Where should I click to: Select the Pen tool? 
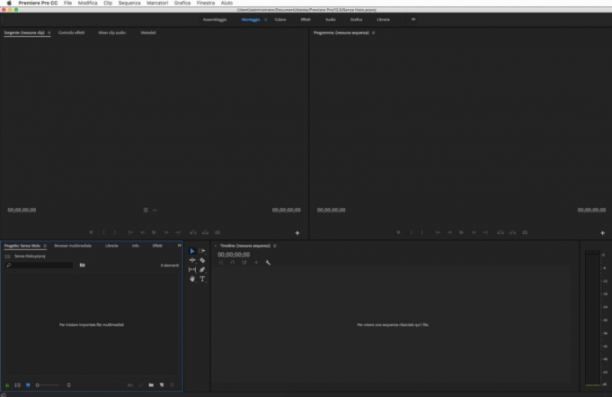[x=202, y=270]
